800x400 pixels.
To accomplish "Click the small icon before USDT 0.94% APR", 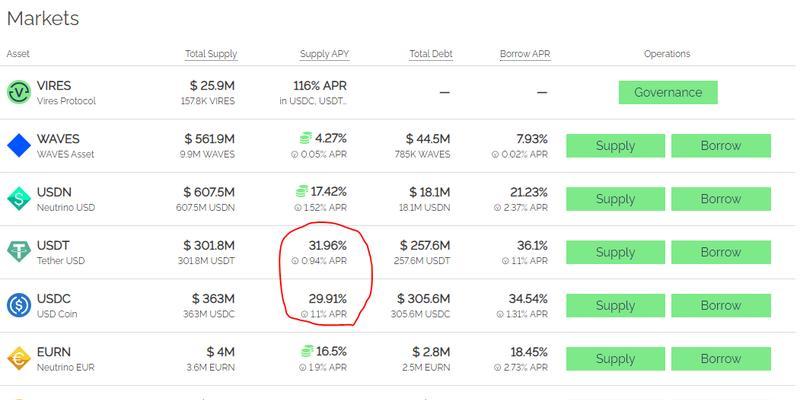I will click(294, 261).
